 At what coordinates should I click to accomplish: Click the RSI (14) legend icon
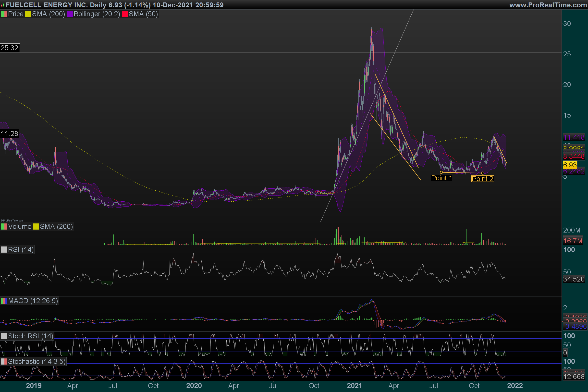4,249
